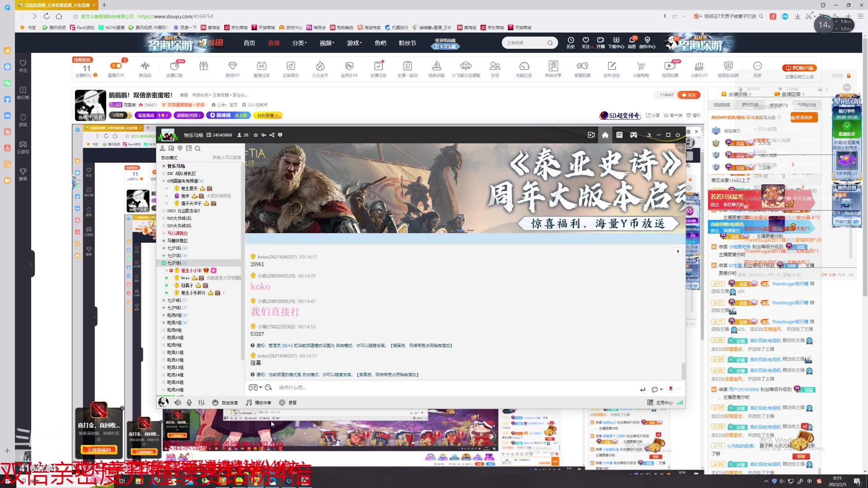The width and height of the screenshot is (868, 488).
Task: Reload the page with browser refresh button
Action: click(x=47, y=16)
